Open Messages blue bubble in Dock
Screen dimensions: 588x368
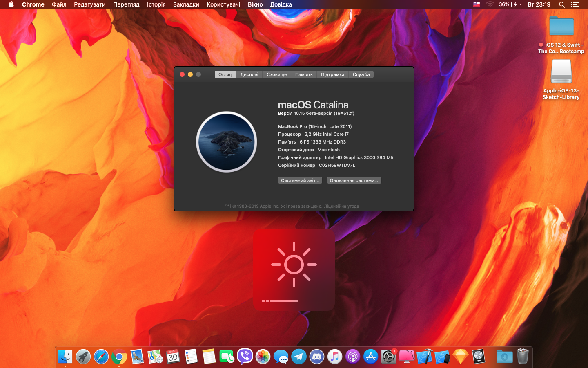(281, 357)
